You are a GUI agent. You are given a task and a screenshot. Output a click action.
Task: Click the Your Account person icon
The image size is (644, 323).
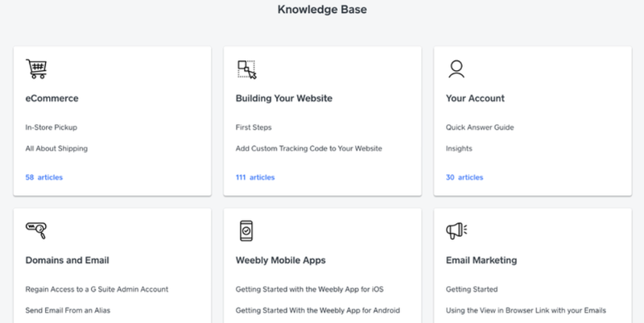[456, 69]
